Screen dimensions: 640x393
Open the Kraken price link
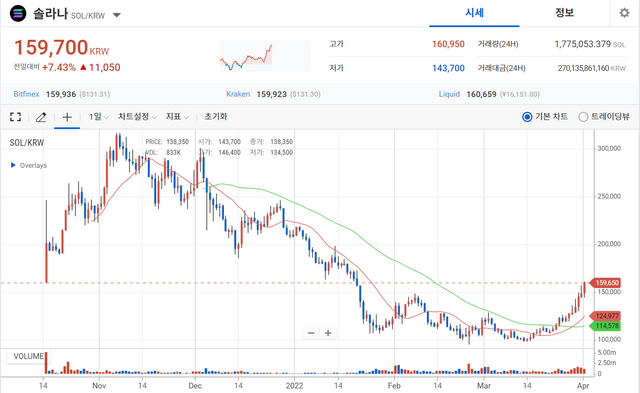coord(238,94)
